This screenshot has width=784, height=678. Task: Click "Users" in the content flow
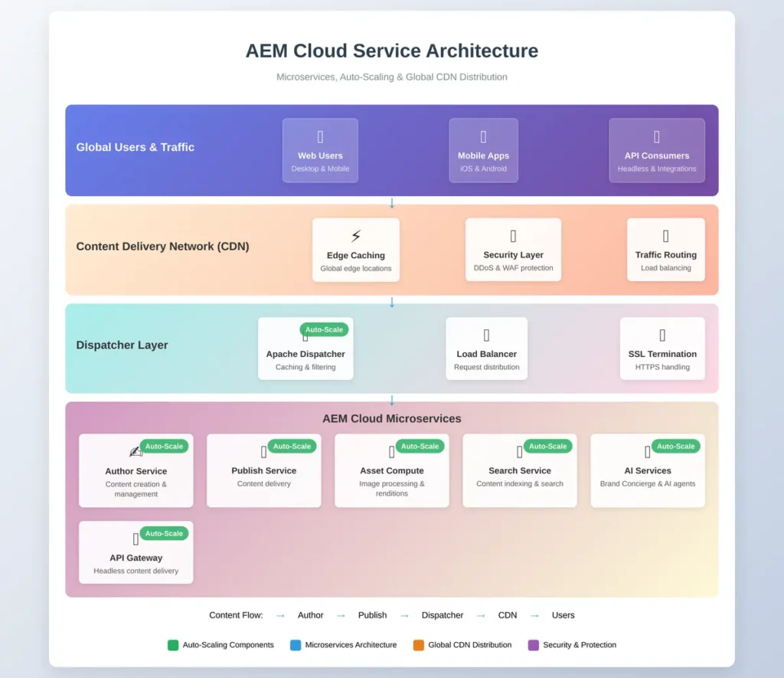pyautogui.click(x=563, y=615)
